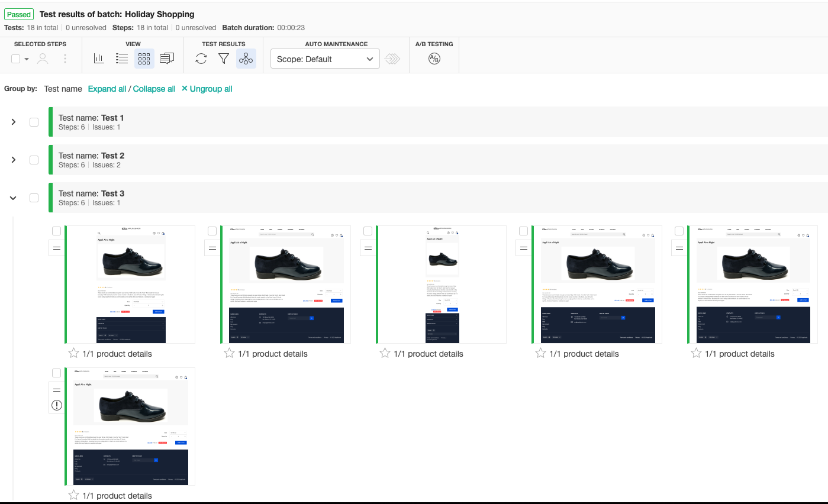The image size is (828, 504).
Task: Select the grid thumbnails view icon
Action: coord(144,59)
